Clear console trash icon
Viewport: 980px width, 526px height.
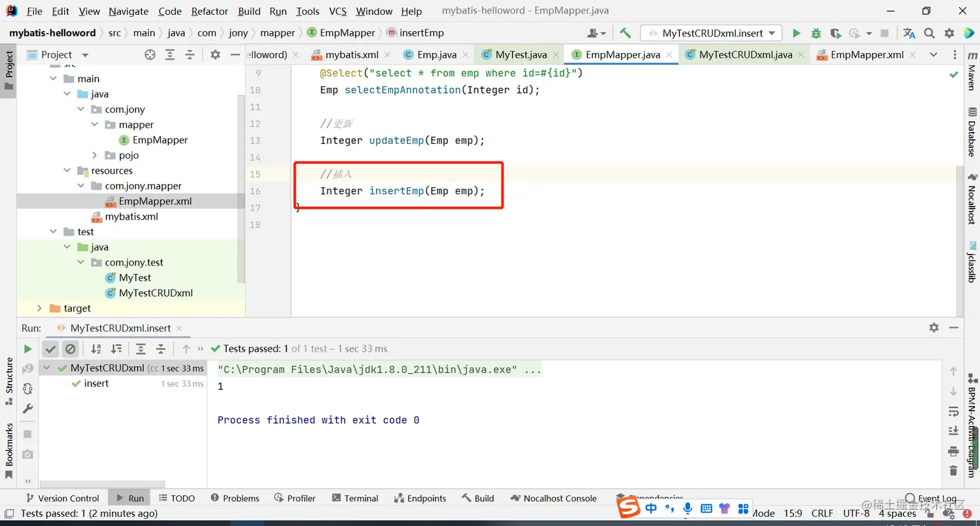point(953,471)
